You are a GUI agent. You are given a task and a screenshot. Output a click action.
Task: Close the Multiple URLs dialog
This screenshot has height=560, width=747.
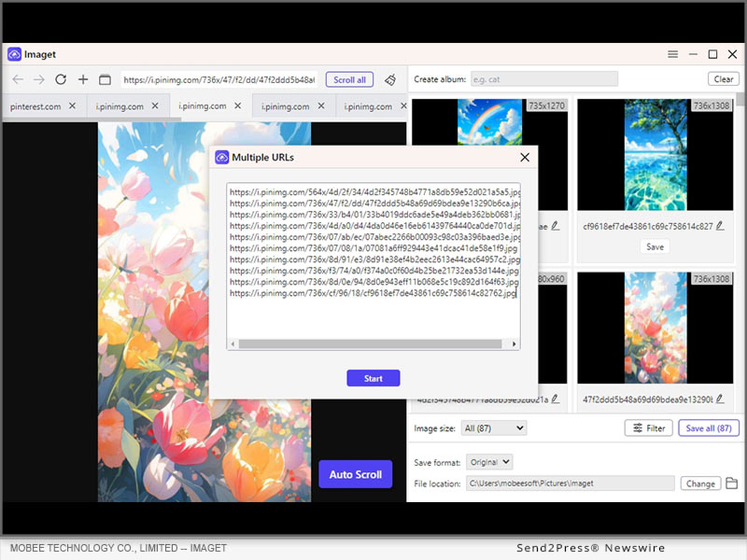[x=525, y=158]
